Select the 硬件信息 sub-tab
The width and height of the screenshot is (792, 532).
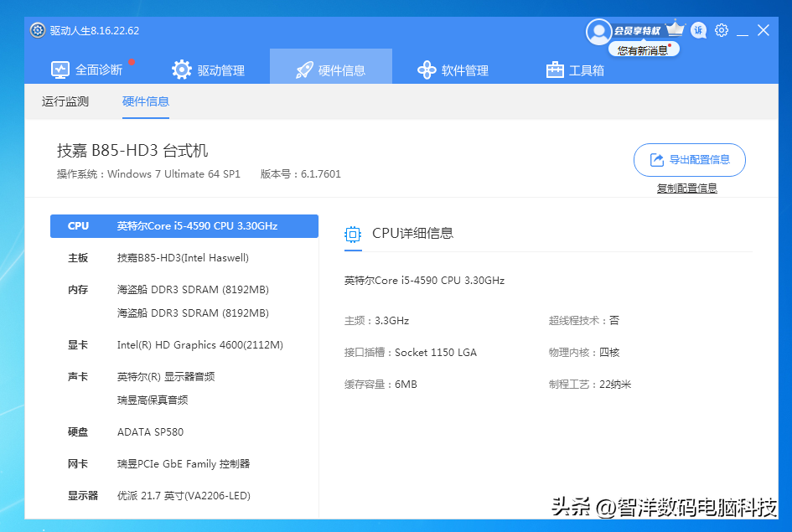tap(146, 101)
